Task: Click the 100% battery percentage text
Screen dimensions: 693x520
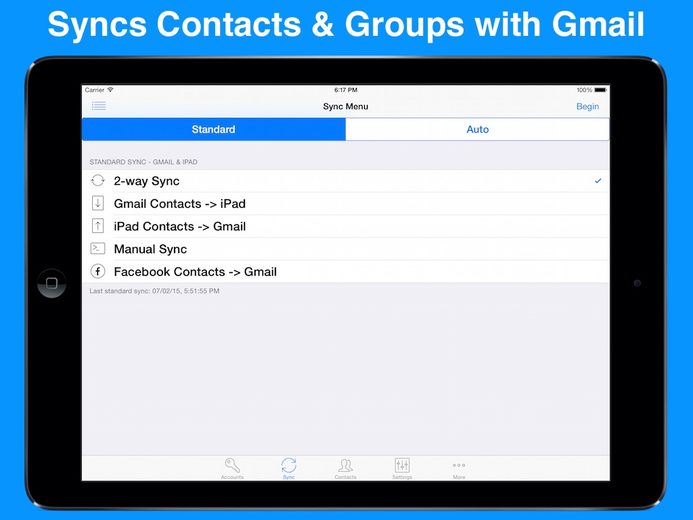Action: tap(584, 90)
